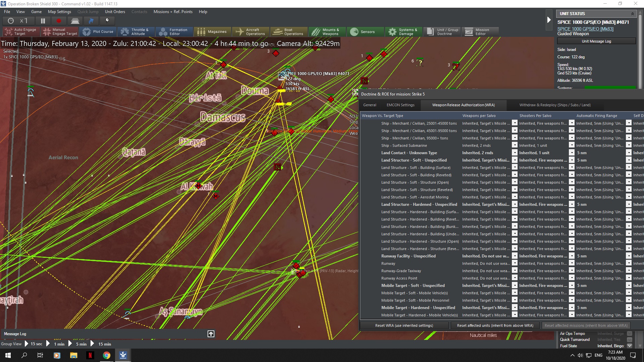644x362 pixels.
Task: Click the Message Log bar label
Action: click(x=15, y=334)
